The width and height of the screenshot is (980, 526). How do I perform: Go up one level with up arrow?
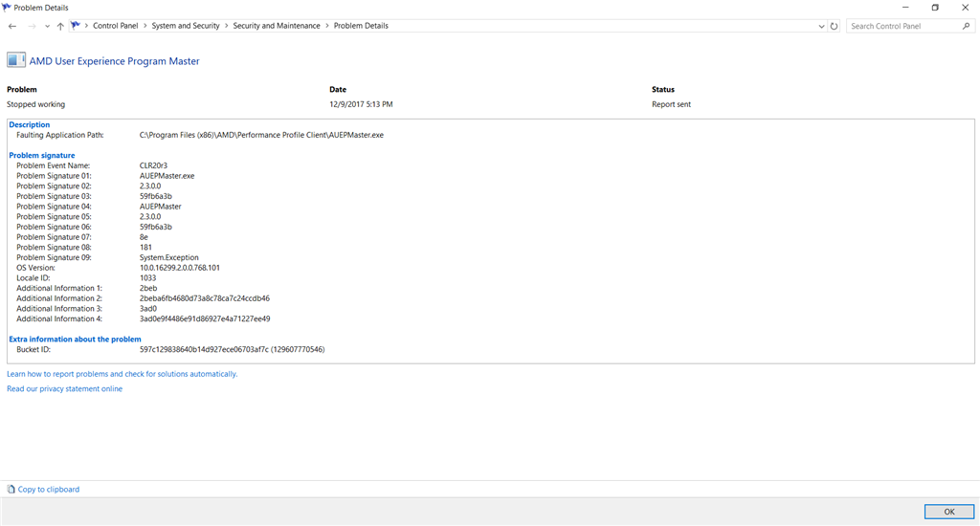coord(60,26)
